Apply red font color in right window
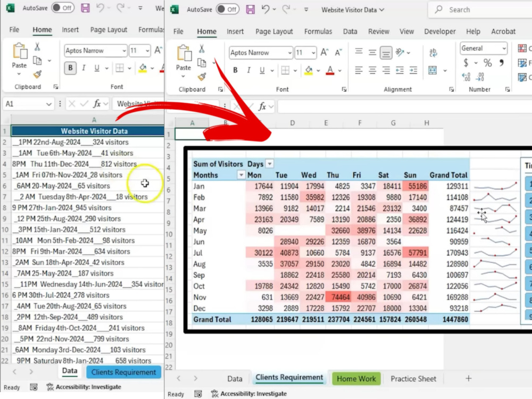The image size is (532, 399). [330, 70]
